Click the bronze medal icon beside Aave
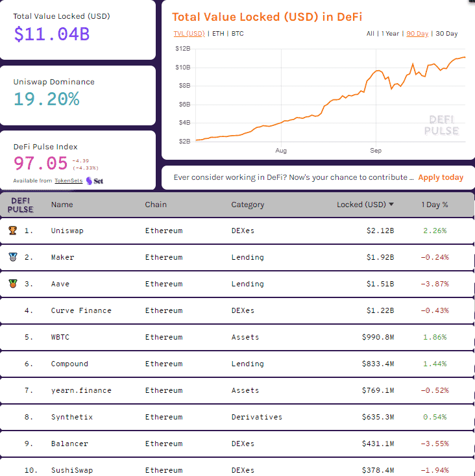The width and height of the screenshot is (475, 476). pos(12,283)
